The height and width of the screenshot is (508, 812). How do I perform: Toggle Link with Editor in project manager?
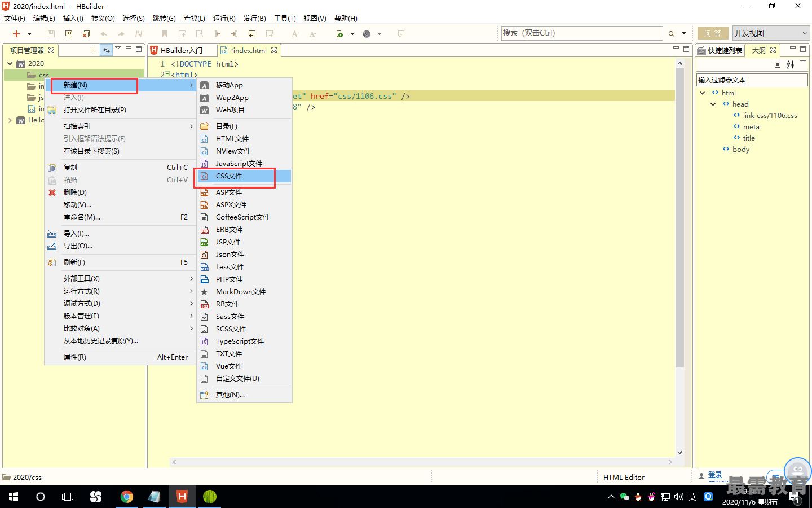tap(107, 50)
